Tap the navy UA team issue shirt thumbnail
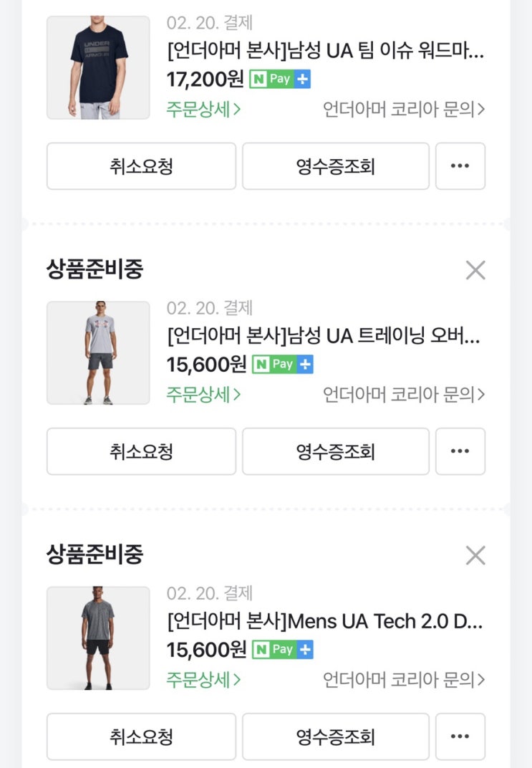 (98, 67)
